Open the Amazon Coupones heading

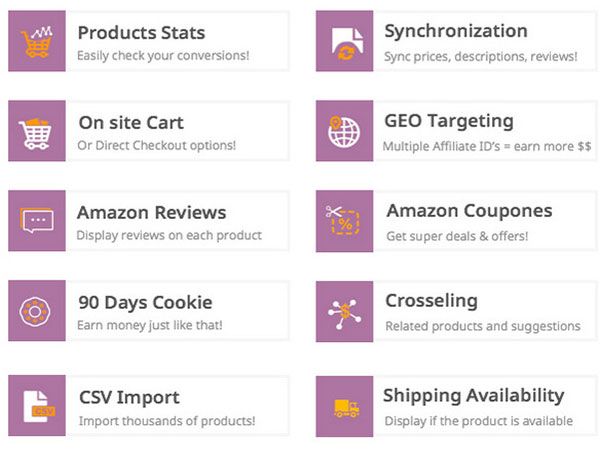468,211
